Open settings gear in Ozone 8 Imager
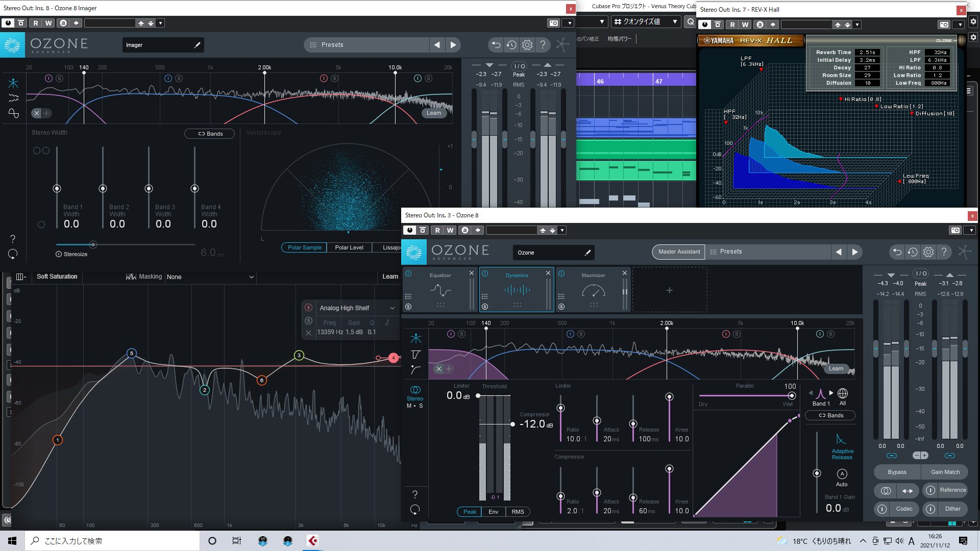The width and height of the screenshot is (980, 551). [x=527, y=45]
